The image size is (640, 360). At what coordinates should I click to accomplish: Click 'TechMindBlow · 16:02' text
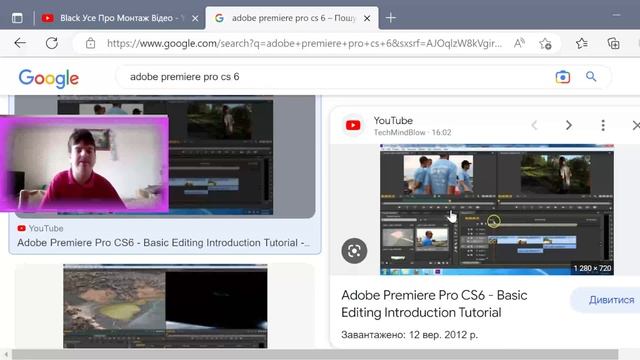click(x=413, y=132)
